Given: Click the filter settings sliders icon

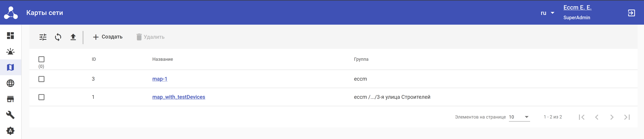Looking at the screenshot, I should pyautogui.click(x=43, y=37).
